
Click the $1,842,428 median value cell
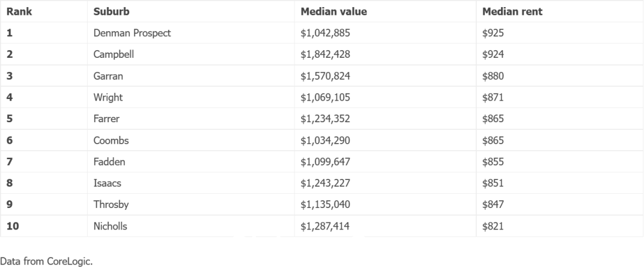[385, 54]
